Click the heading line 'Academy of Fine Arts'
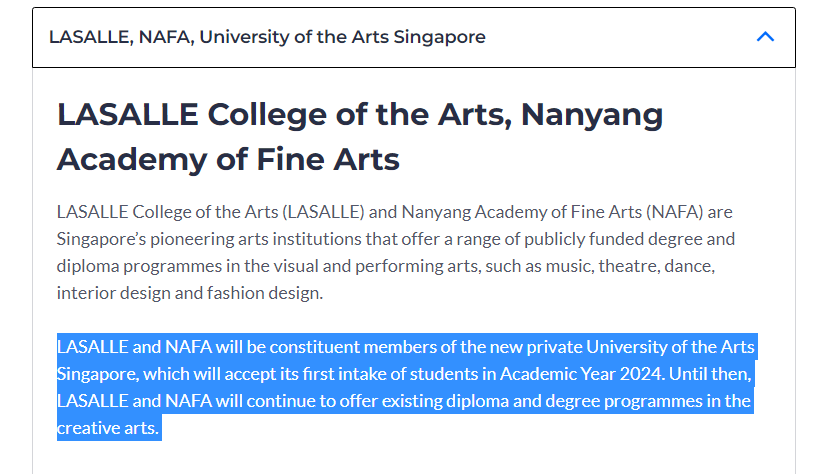The width and height of the screenshot is (821, 474). point(228,159)
